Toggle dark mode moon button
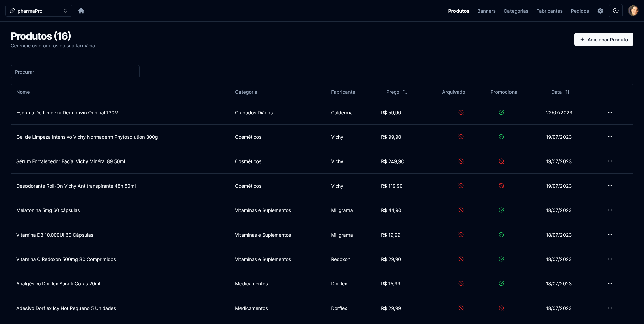 616,11
